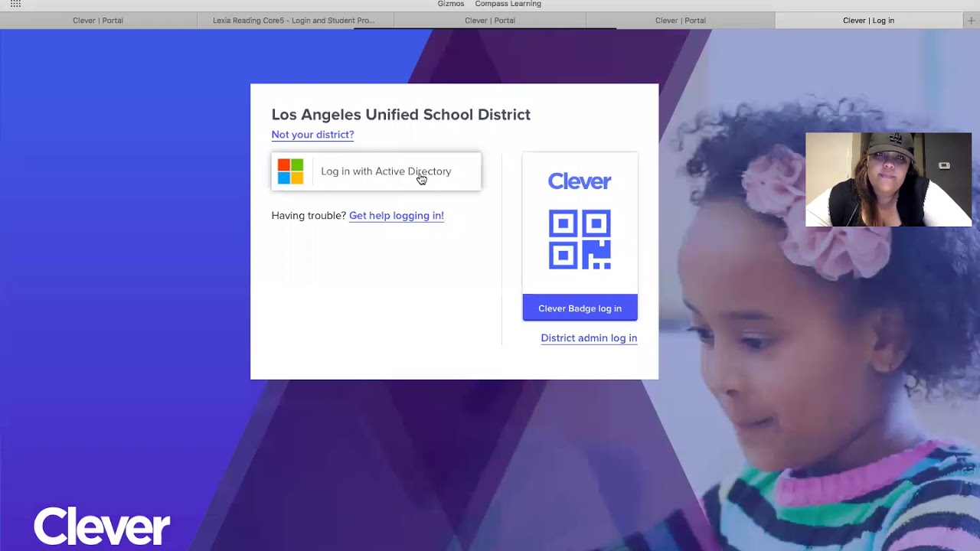Switch to Clever | Portal tab right of Lexia tab
The width and height of the screenshot is (980, 551).
tap(490, 21)
